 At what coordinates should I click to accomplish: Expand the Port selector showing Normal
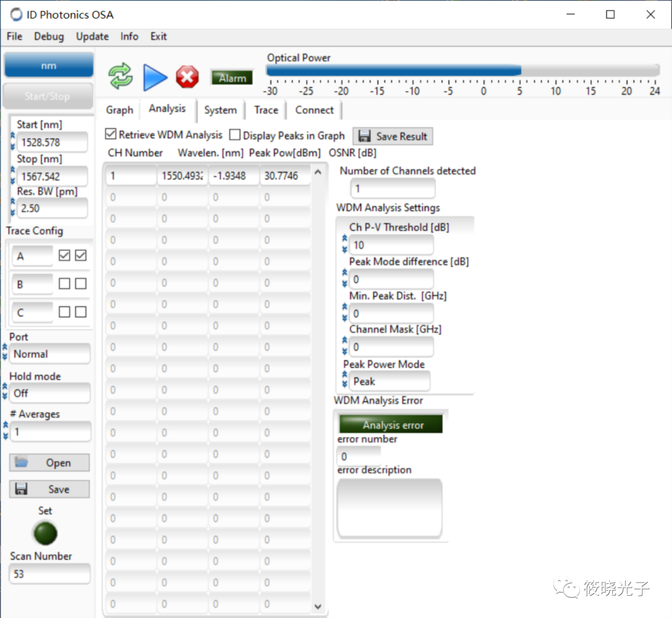pyautogui.click(x=50, y=354)
